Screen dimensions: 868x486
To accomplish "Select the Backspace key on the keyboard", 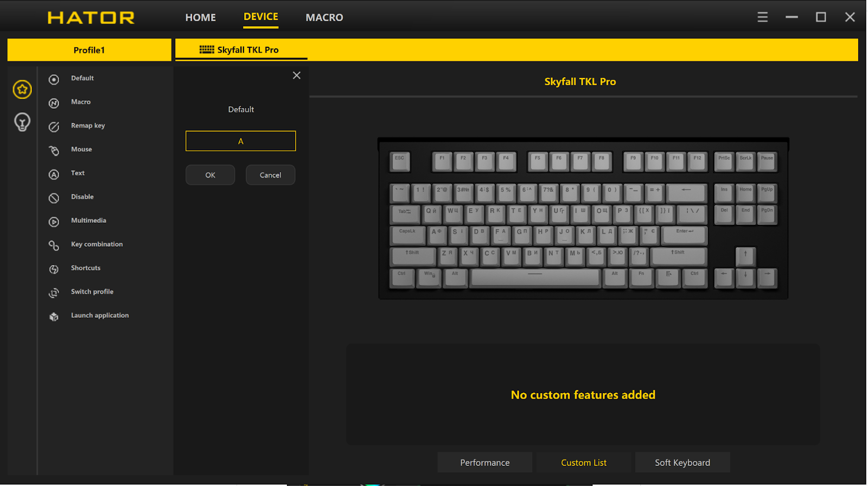I will point(686,193).
